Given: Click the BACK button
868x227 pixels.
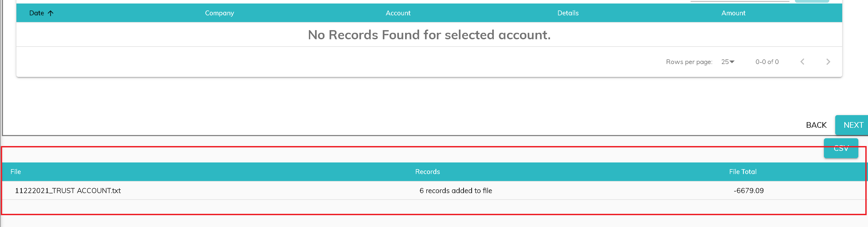Looking at the screenshot, I should 816,125.
